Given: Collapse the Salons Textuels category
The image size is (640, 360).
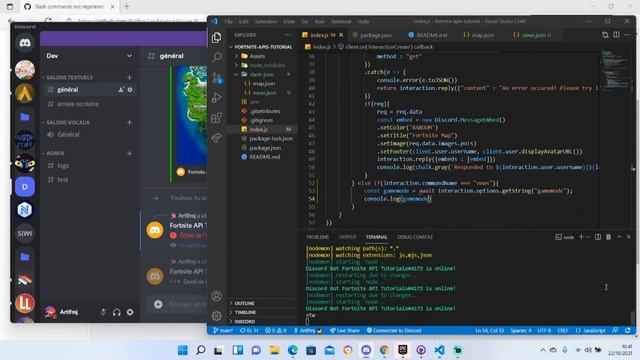Looking at the screenshot, I should (68, 77).
